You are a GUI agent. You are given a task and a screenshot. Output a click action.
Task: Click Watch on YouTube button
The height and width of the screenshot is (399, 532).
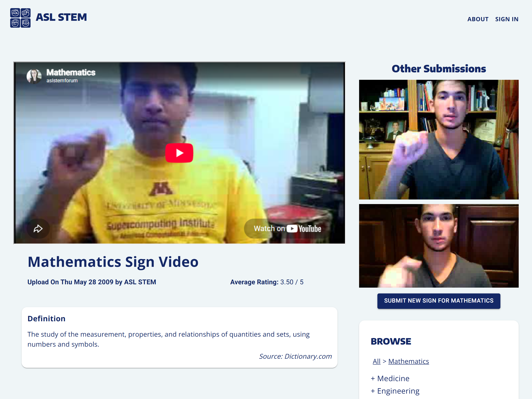[287, 228]
